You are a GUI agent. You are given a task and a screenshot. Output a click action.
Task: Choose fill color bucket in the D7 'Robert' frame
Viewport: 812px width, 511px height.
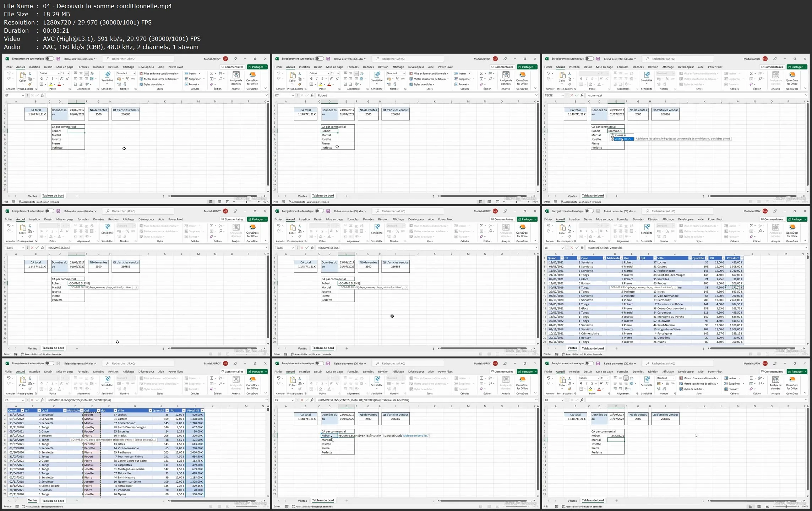coord(321,84)
